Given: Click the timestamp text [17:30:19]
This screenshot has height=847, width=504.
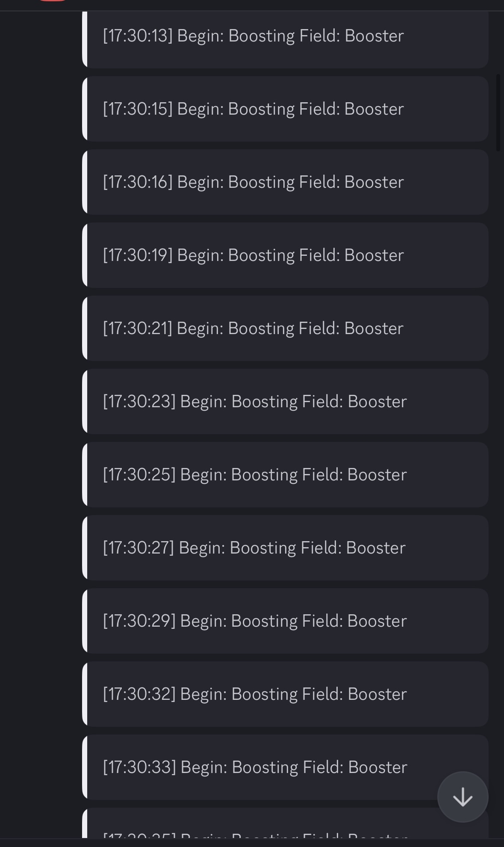Looking at the screenshot, I should click(138, 255).
